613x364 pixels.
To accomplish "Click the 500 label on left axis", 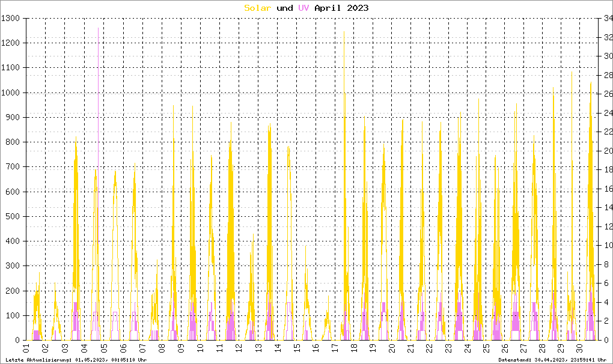I will pyautogui.click(x=13, y=216).
